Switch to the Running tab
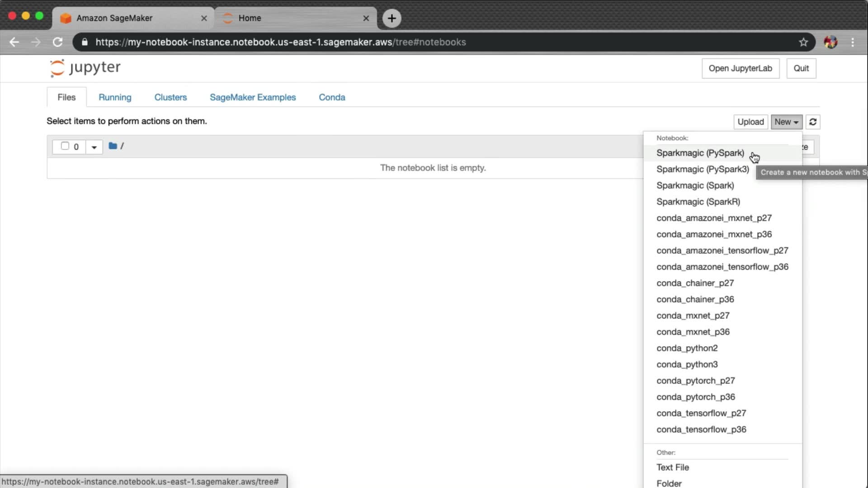 pyautogui.click(x=115, y=97)
